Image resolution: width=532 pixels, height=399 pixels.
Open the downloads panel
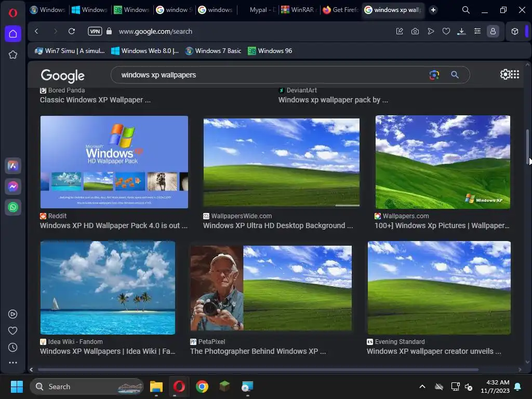click(x=461, y=32)
